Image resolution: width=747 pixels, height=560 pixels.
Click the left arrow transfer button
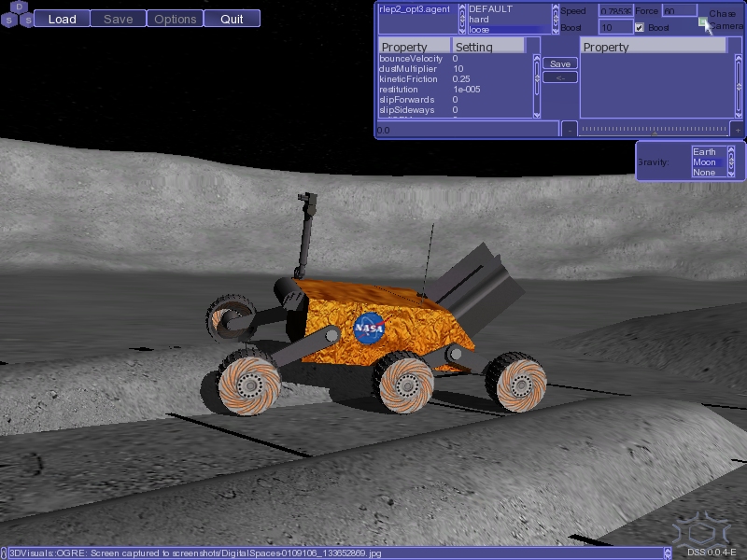560,77
